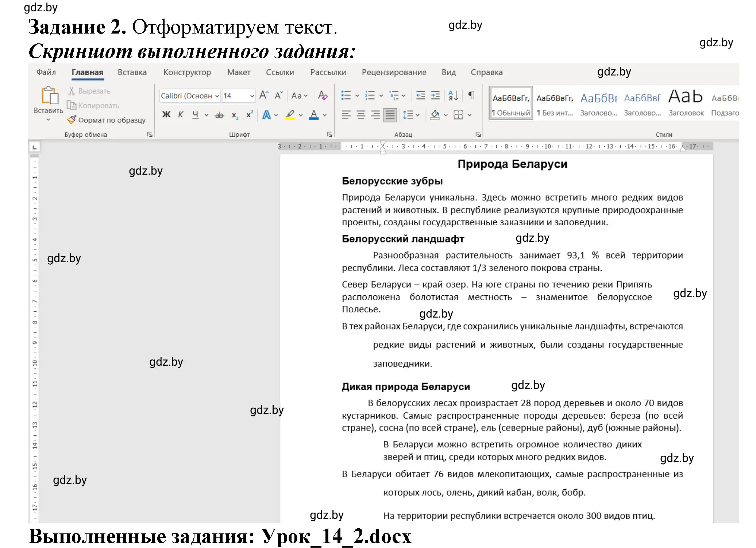Switch to Макет tab

point(239,72)
